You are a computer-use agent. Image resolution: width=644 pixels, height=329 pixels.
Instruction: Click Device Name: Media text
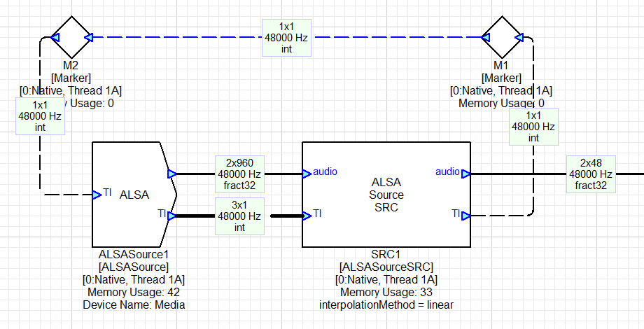click(134, 305)
